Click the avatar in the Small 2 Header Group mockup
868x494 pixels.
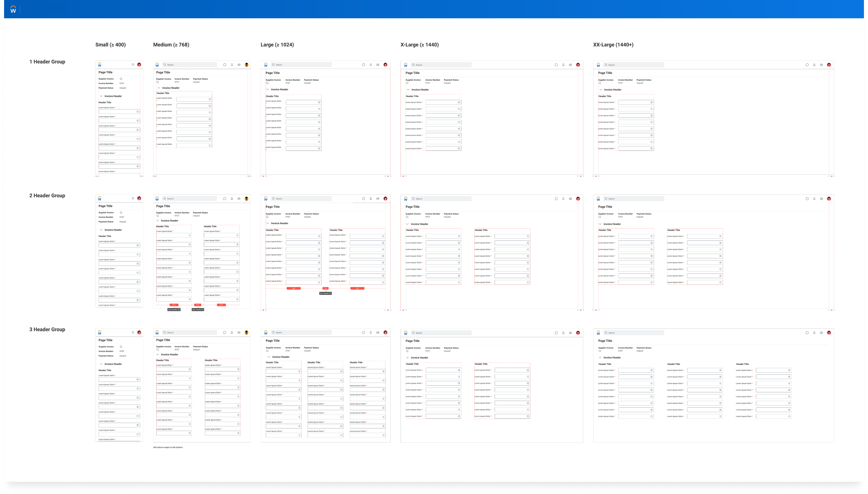click(139, 198)
